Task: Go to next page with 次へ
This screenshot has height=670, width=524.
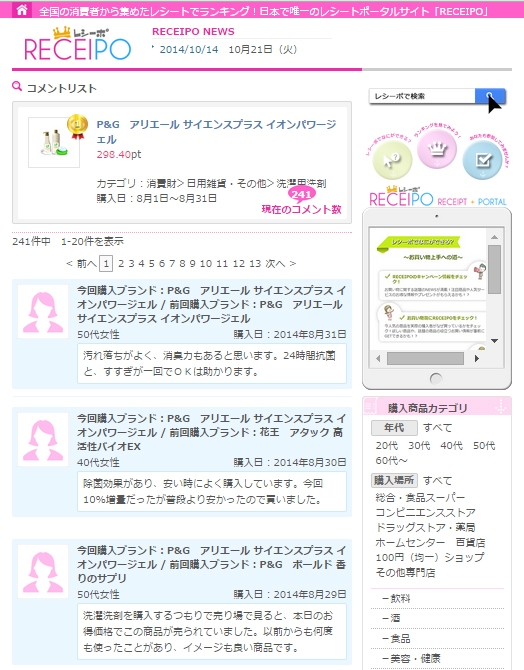Action: [280, 264]
